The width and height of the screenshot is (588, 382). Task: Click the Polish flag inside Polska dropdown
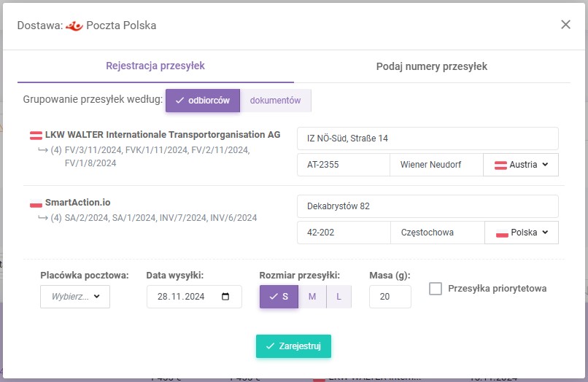coord(502,233)
